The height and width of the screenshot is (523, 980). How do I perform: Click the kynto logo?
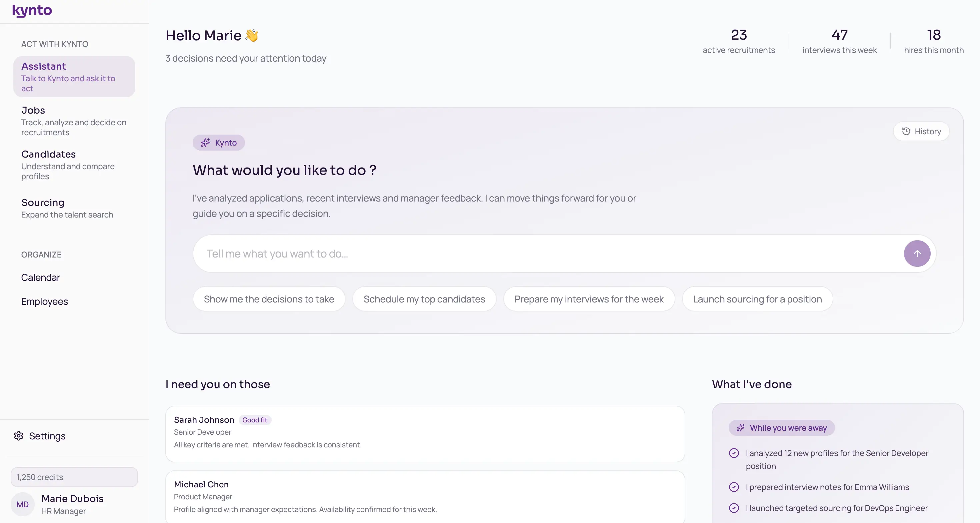(x=32, y=10)
